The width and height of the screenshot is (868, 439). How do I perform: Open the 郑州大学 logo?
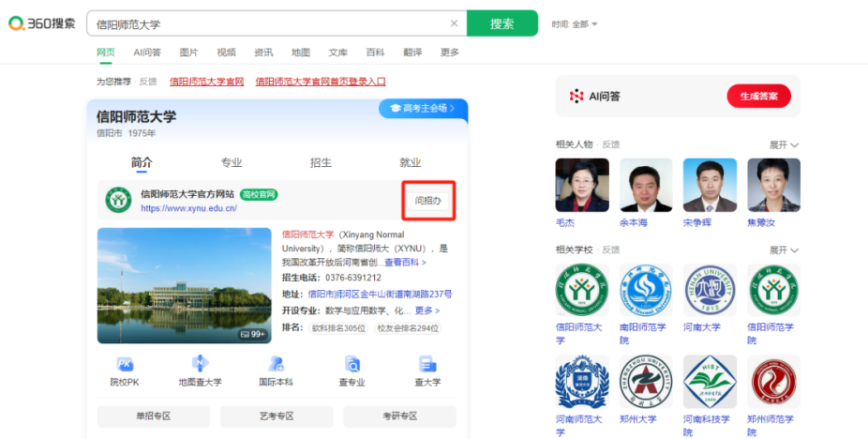[646, 382]
